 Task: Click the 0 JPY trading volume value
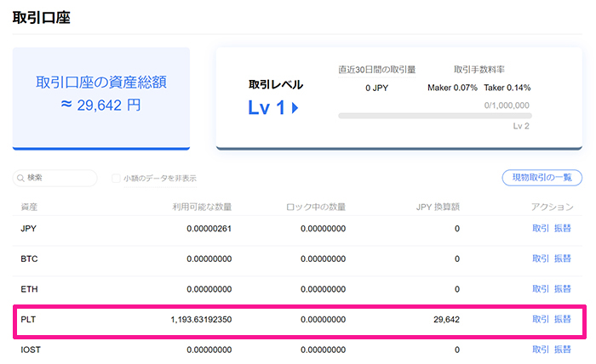pos(376,88)
